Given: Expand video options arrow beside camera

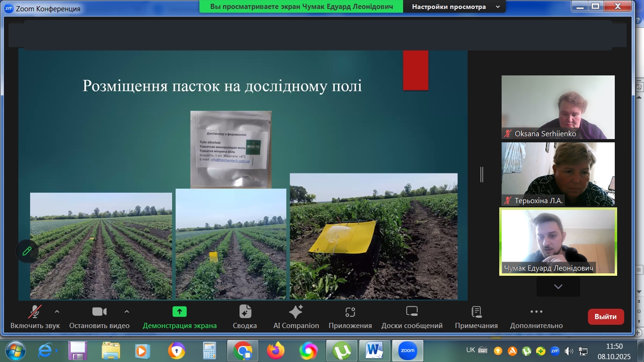Looking at the screenshot, I should pyautogui.click(x=126, y=312).
